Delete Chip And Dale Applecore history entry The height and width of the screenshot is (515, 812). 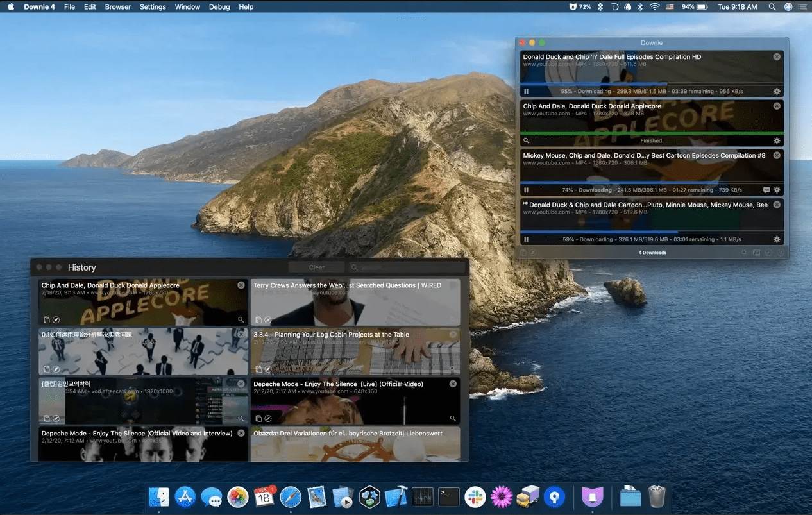(241, 285)
